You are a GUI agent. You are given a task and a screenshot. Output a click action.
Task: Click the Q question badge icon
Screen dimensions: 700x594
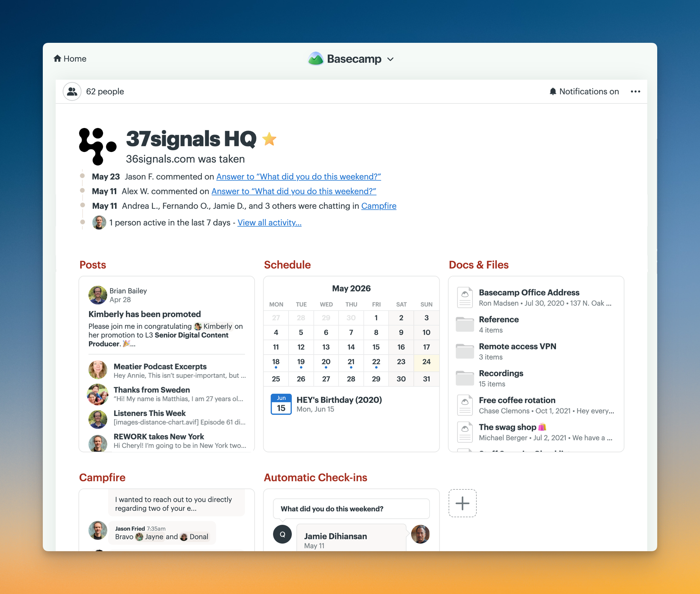click(x=282, y=534)
